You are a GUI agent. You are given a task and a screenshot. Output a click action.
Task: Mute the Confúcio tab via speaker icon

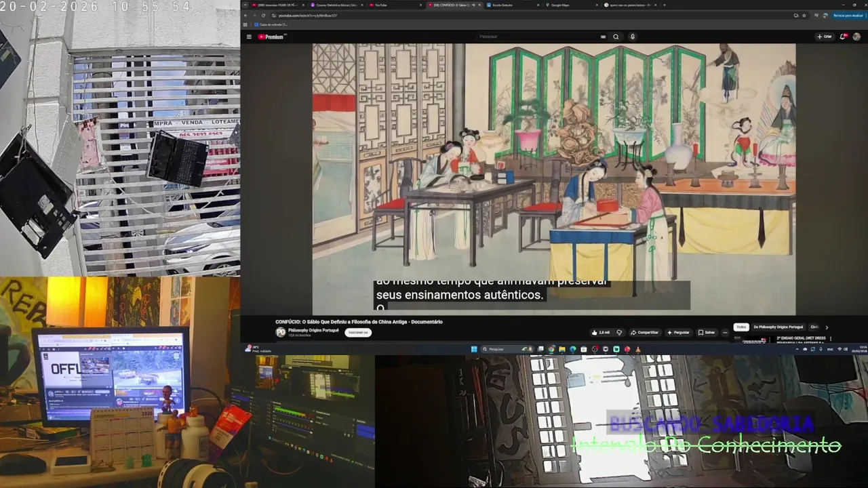(474, 5)
